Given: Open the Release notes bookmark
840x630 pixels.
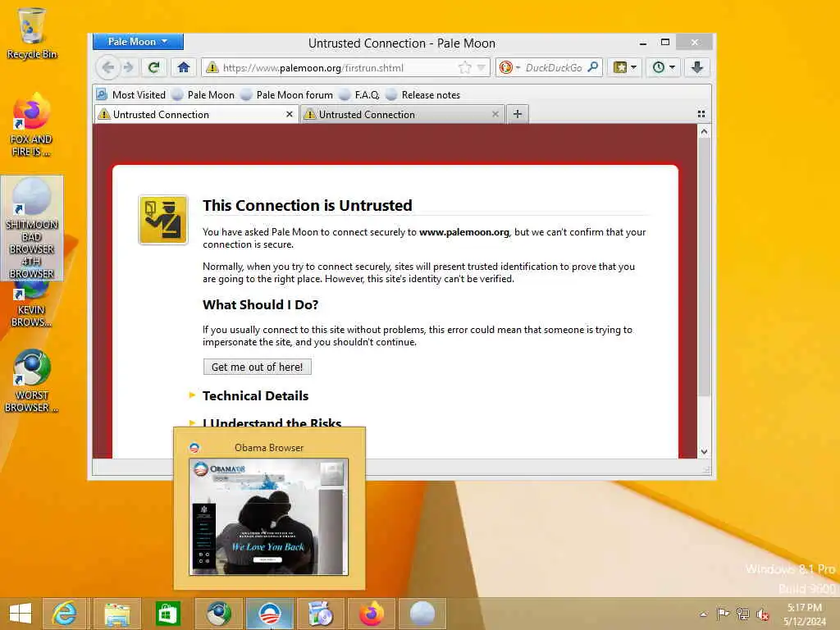Looking at the screenshot, I should point(423,95).
